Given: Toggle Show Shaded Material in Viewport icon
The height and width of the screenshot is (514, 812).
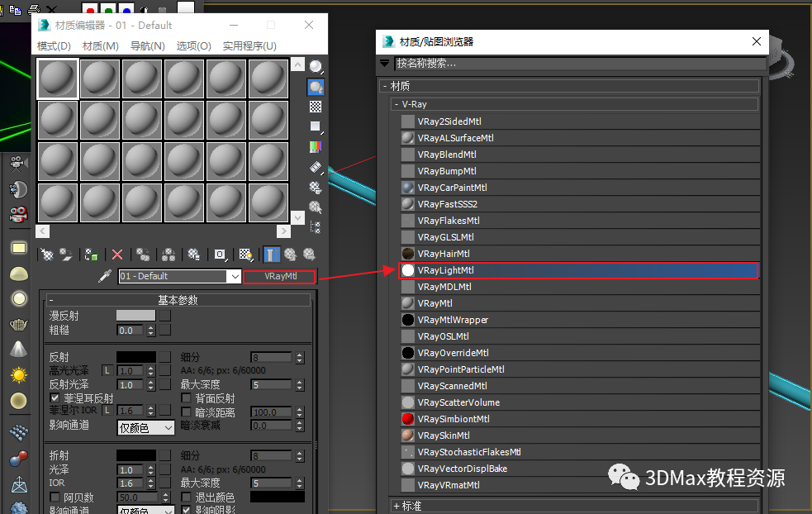Looking at the screenshot, I should (x=245, y=255).
